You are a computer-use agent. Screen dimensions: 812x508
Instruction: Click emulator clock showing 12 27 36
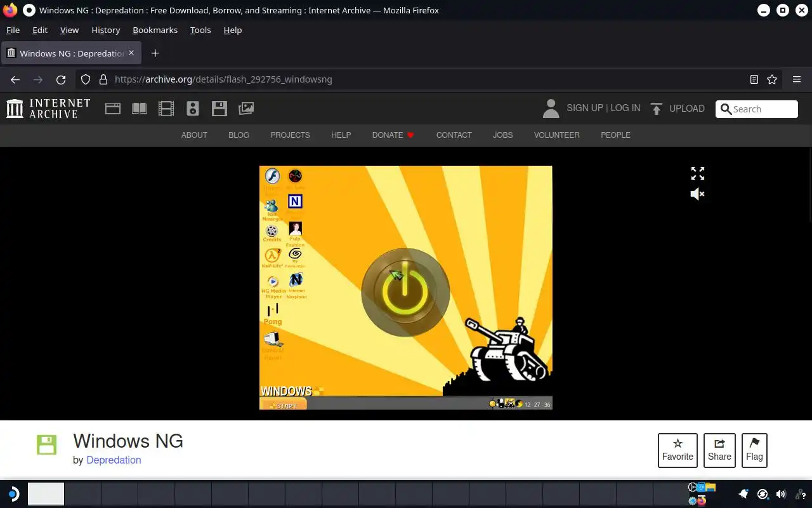point(538,404)
